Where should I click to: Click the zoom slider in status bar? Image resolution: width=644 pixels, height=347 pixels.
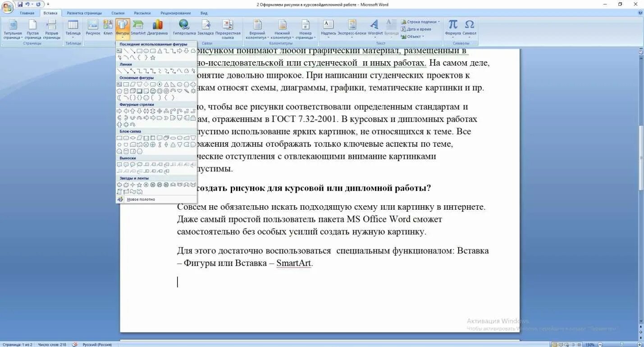pyautogui.click(x=621, y=344)
